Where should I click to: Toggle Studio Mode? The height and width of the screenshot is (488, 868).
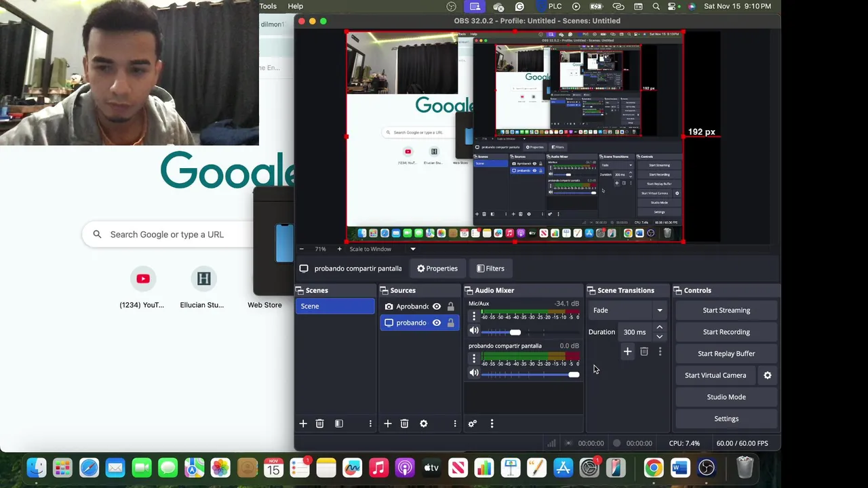click(x=726, y=397)
